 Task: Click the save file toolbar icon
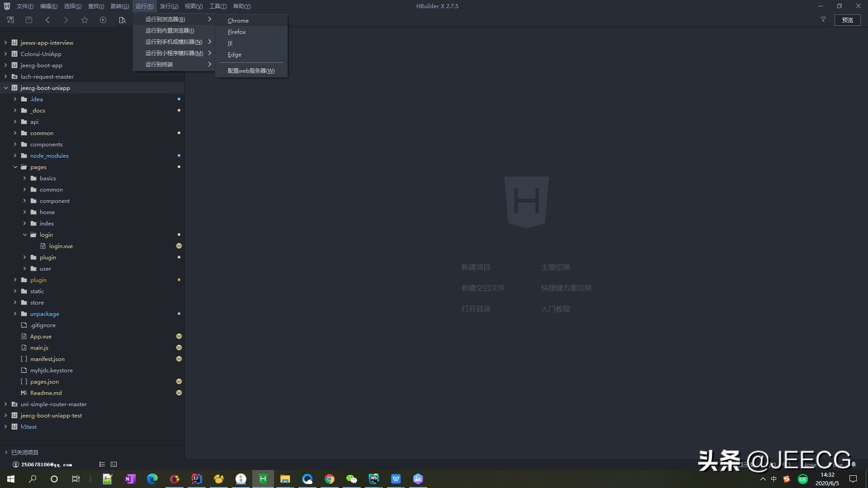(29, 20)
